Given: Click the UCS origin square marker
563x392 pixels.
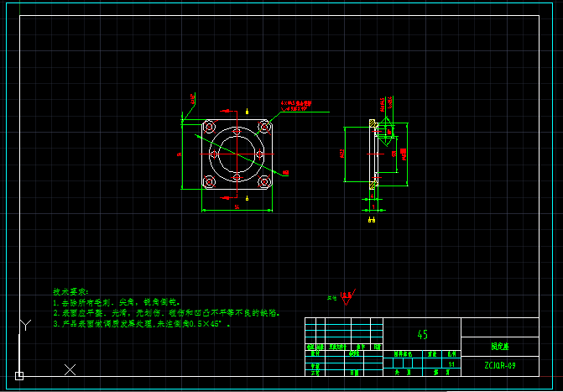Looking at the screenshot, I should (19, 376).
